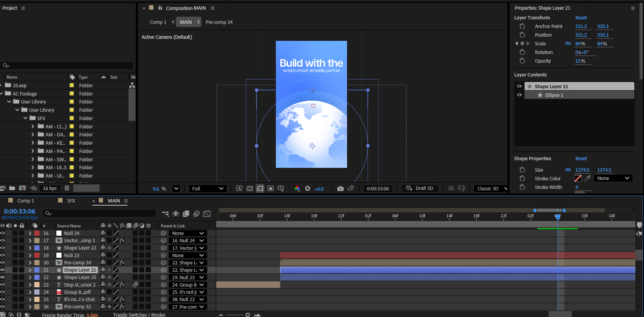Open the Full resolution dropdown
This screenshot has width=644, height=317.
coord(207,189)
